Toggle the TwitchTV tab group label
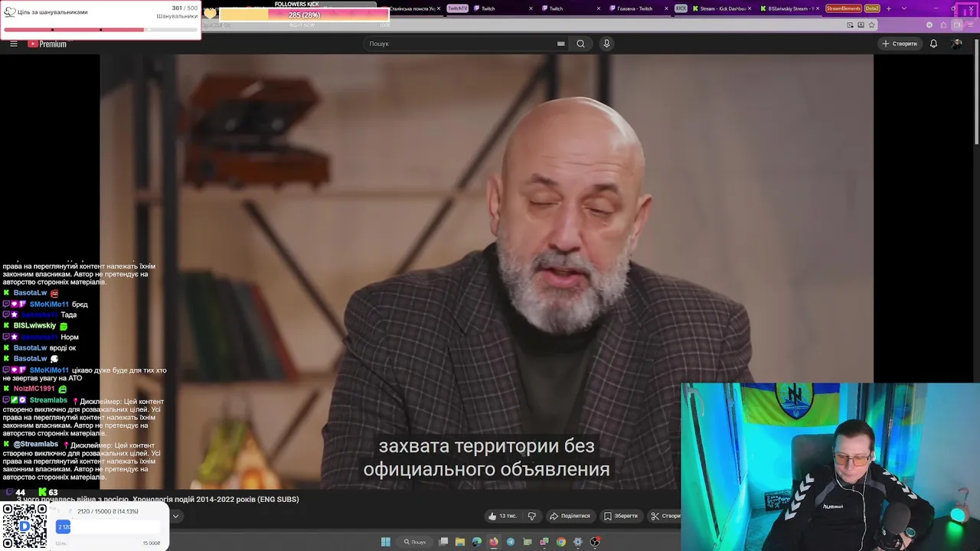The image size is (980, 551). point(457,8)
